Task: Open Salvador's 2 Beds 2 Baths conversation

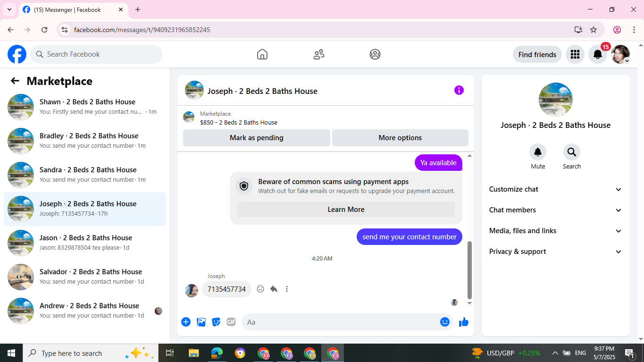Action: tap(85, 277)
